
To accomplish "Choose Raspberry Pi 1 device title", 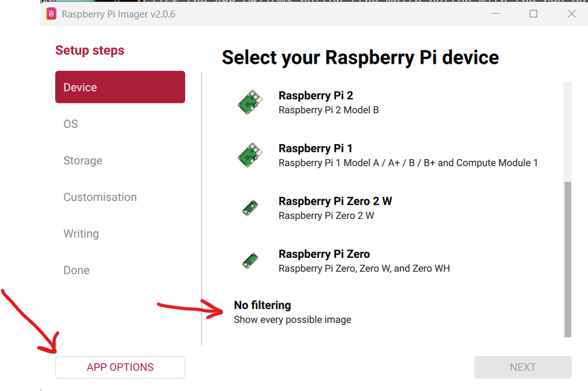I will (316, 148).
